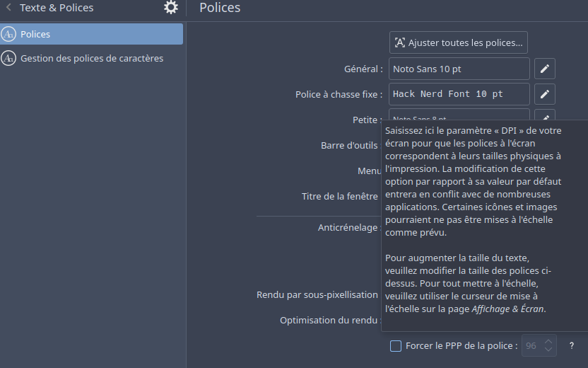Go back using the arrow beside Texte & Polices

(x=8, y=7)
